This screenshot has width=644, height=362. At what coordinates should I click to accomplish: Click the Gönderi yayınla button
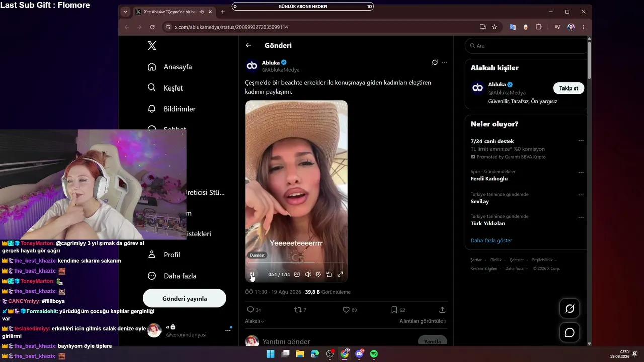click(185, 298)
